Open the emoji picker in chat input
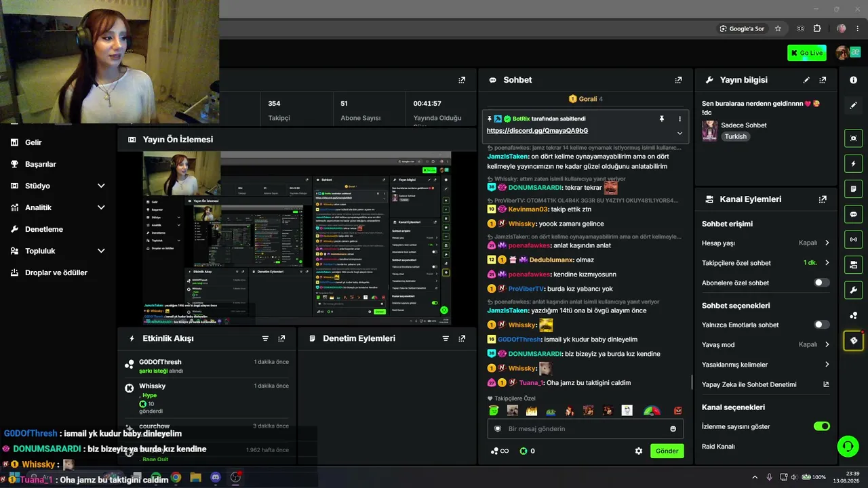868x488 pixels. click(673, 429)
